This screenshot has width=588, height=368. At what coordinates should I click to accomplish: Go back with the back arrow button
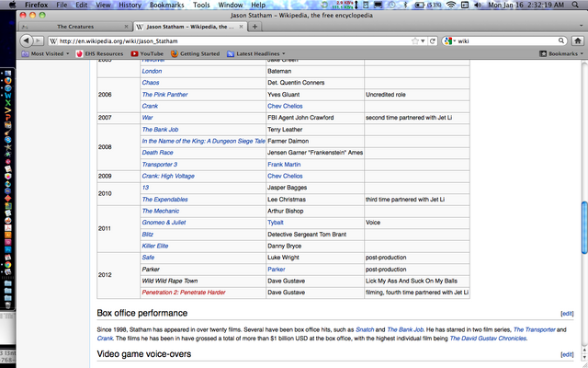click(26, 40)
